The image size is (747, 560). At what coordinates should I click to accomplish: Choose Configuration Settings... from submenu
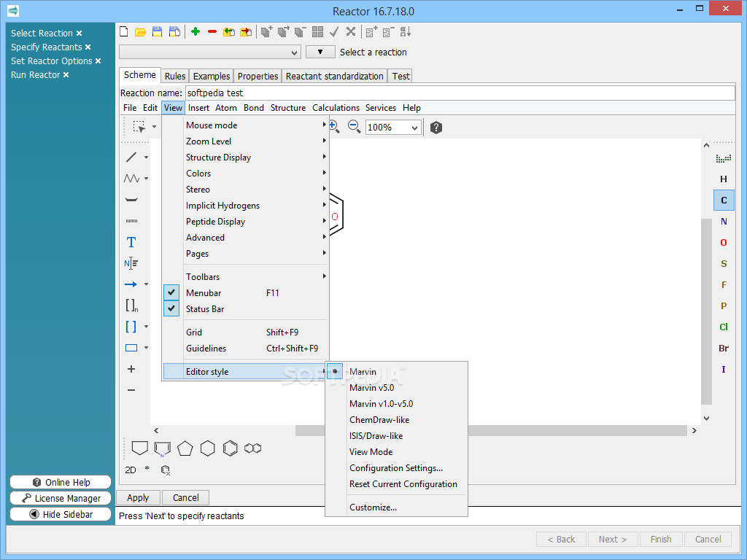coord(396,468)
